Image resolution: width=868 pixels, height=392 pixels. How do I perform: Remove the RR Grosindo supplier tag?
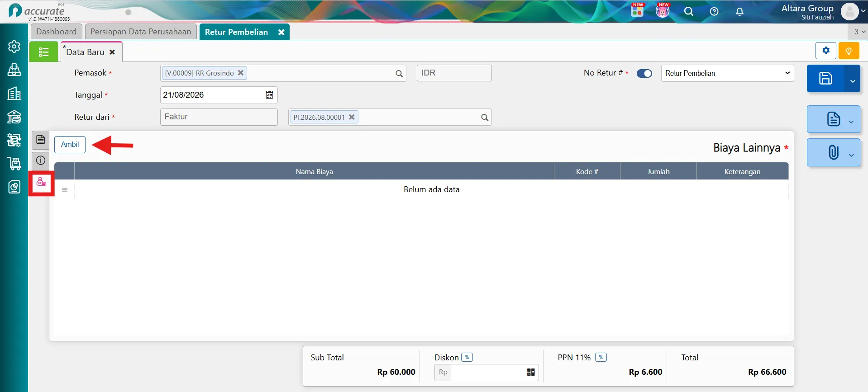(x=241, y=73)
